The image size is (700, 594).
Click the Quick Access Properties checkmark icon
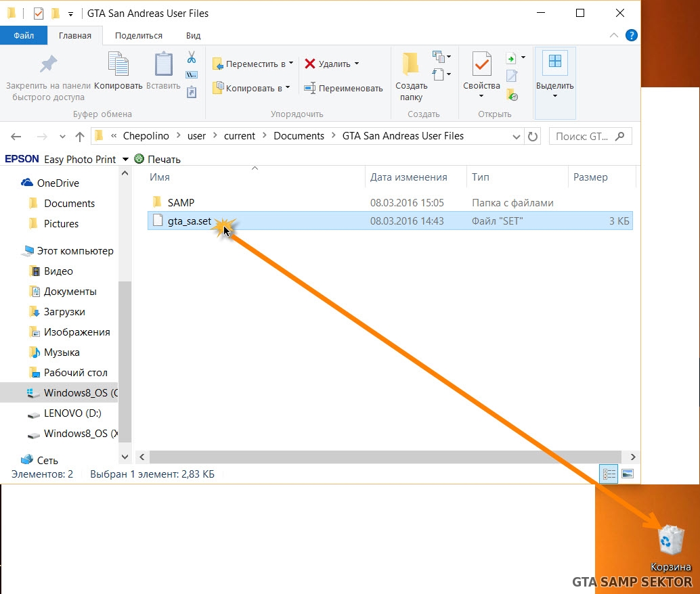[x=39, y=14]
